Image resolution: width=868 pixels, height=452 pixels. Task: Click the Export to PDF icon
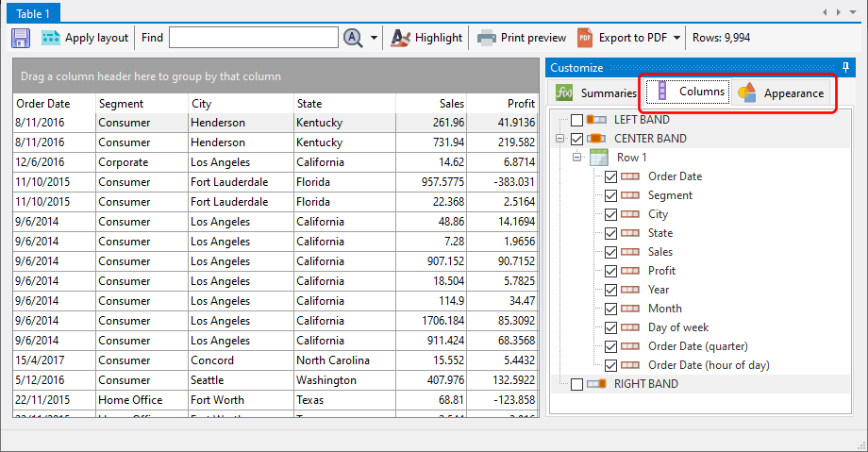pos(585,38)
